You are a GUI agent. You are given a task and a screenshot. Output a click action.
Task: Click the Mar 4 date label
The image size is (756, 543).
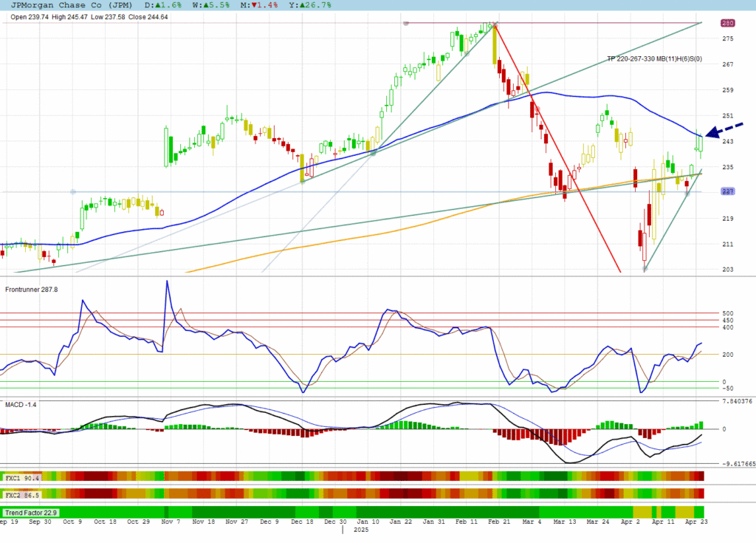pos(532,522)
